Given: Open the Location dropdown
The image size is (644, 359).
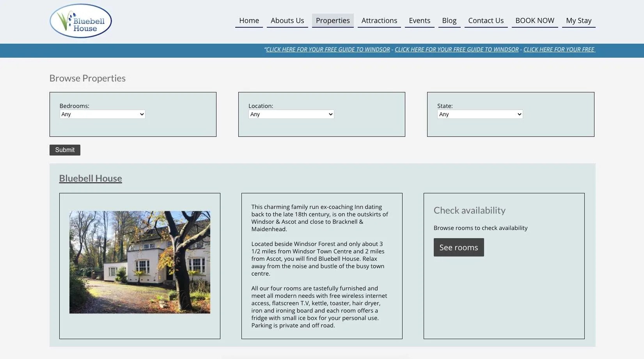Looking at the screenshot, I should coord(291,114).
